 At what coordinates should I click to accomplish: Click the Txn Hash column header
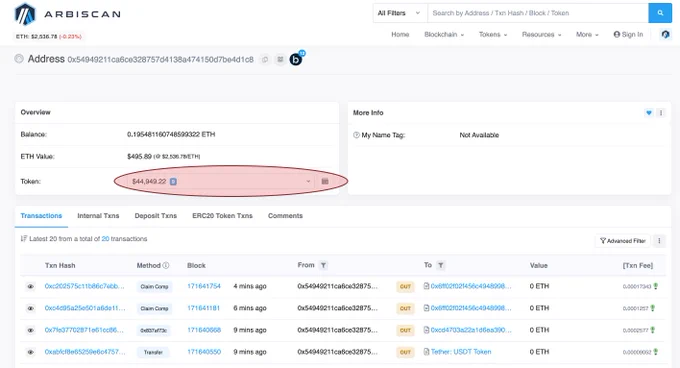[60, 265]
